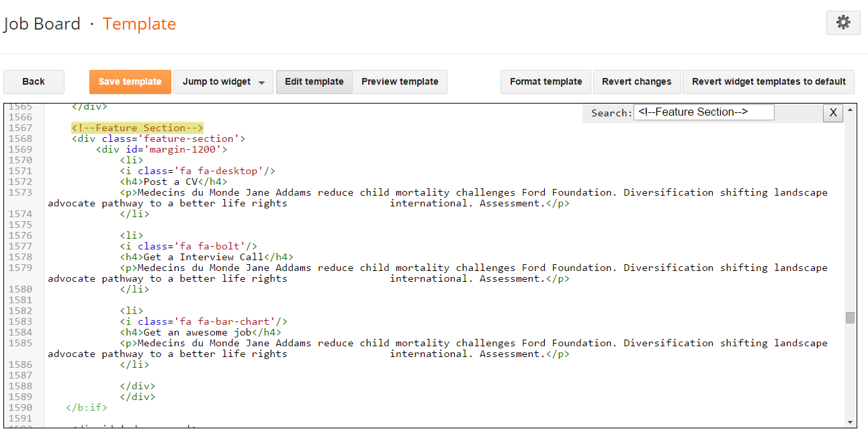868x429 pixels.
Task: Place cursor on the 'Post a CV' heading line
Action: [x=174, y=182]
